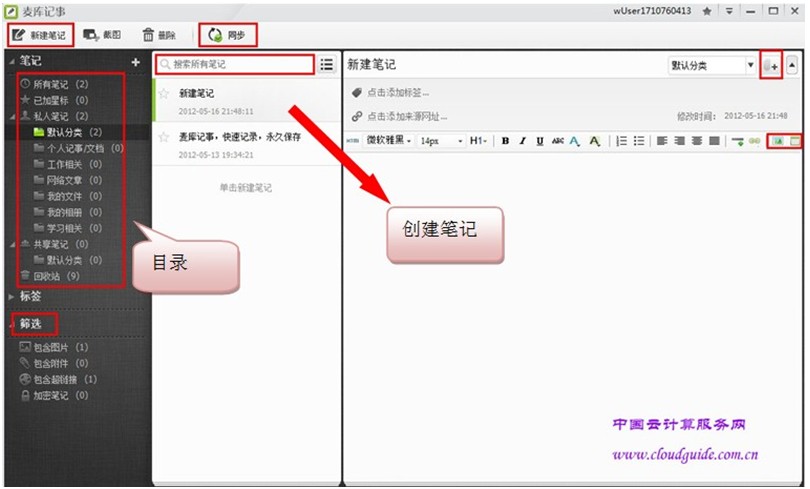Collapse the note header with the up arrow
Viewport: 810px width, 489px height.
[x=791, y=65]
